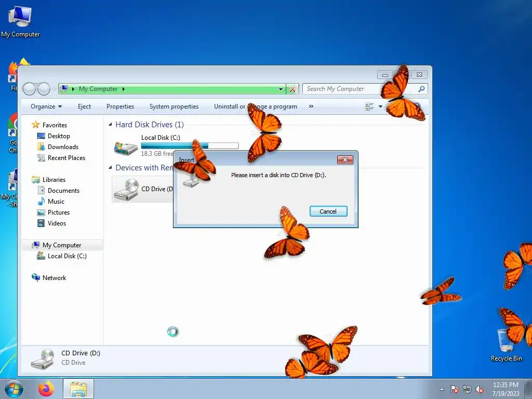Screen dimensions: 532x399
Task: Open the view options dropdown arrow
Action: (380, 107)
